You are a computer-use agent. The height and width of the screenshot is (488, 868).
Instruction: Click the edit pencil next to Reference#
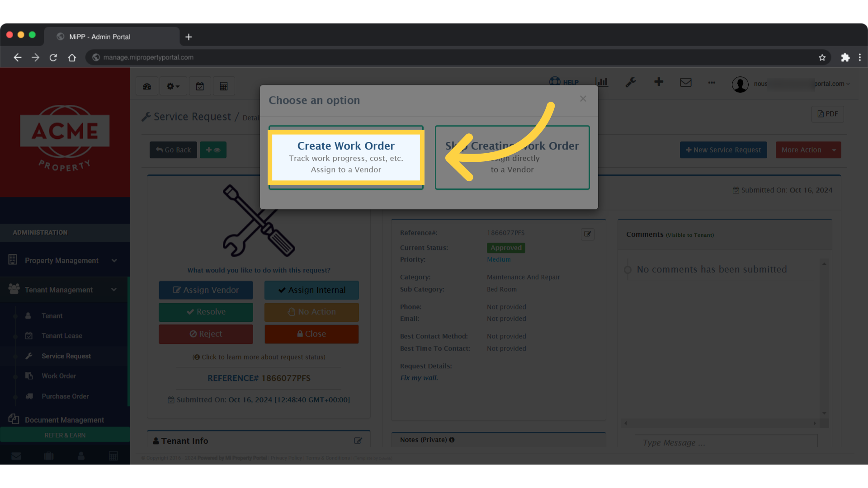pyautogui.click(x=587, y=234)
